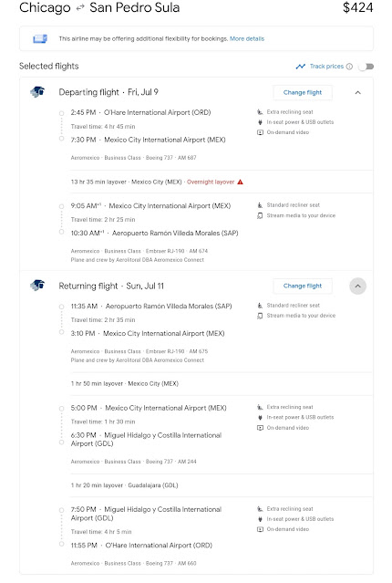Click the Standard recliner seat icon for AM 675

(x=260, y=306)
